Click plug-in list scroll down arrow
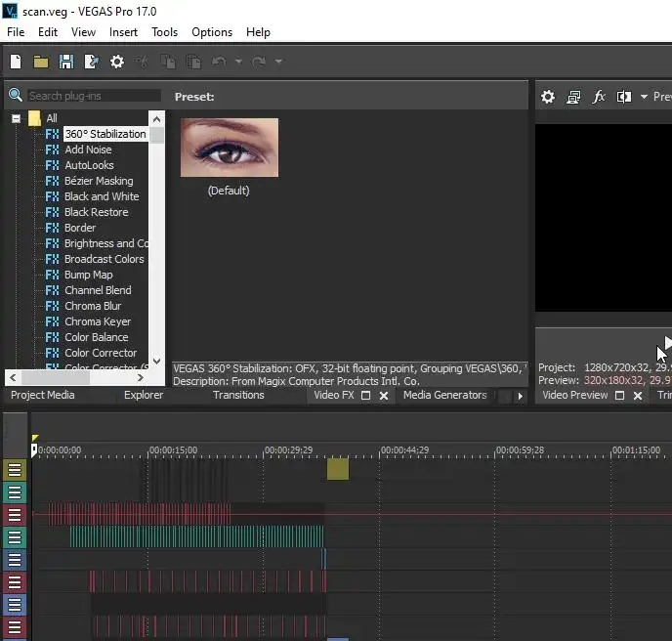672x641 pixels. (x=156, y=361)
